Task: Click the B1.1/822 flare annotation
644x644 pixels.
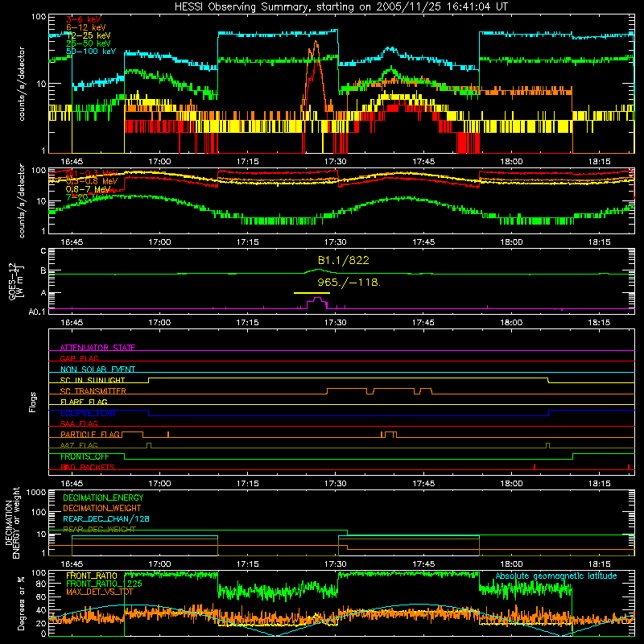Action: click(x=344, y=260)
